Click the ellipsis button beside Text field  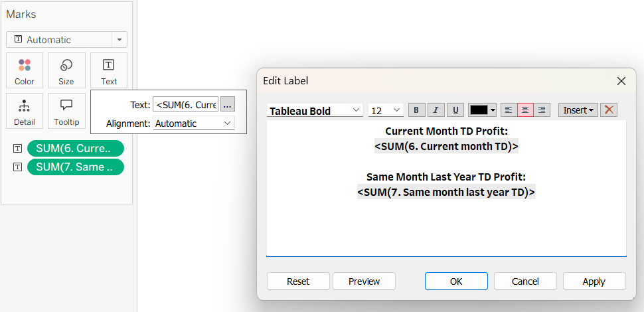[228, 104]
